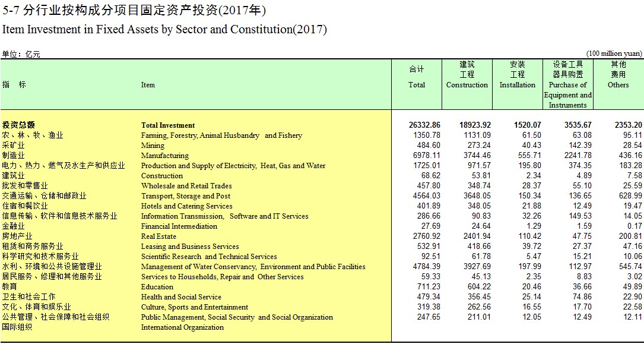Click the 'Item' header cell
The width and height of the screenshot is (644, 363).
[x=148, y=85]
